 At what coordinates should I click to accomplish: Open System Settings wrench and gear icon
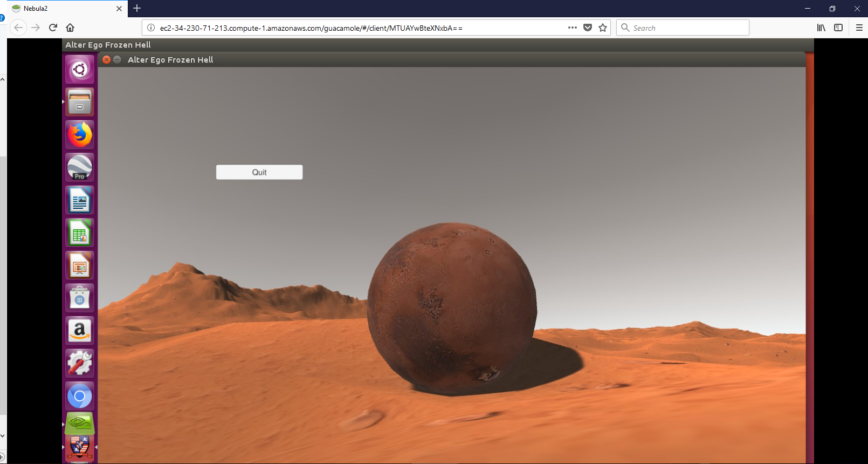(80, 363)
